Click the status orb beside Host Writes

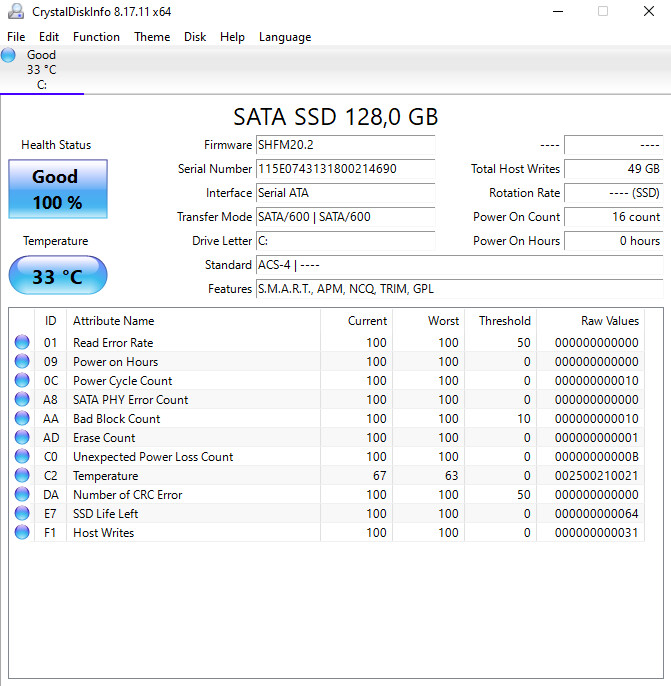point(22,533)
